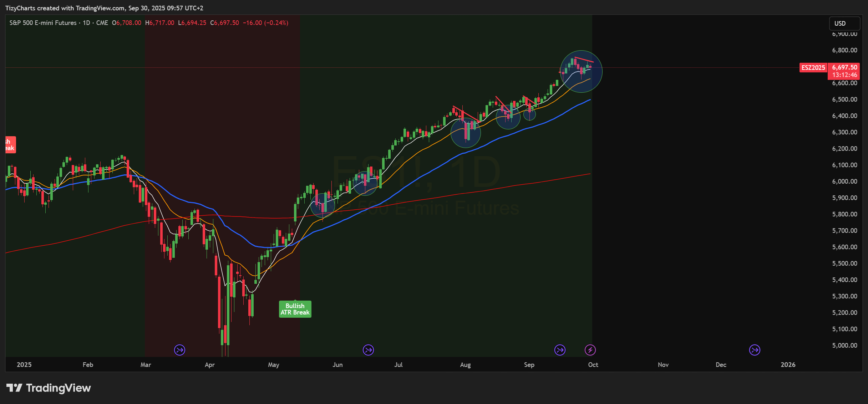Click the June contract rollover icon

[x=368, y=350]
